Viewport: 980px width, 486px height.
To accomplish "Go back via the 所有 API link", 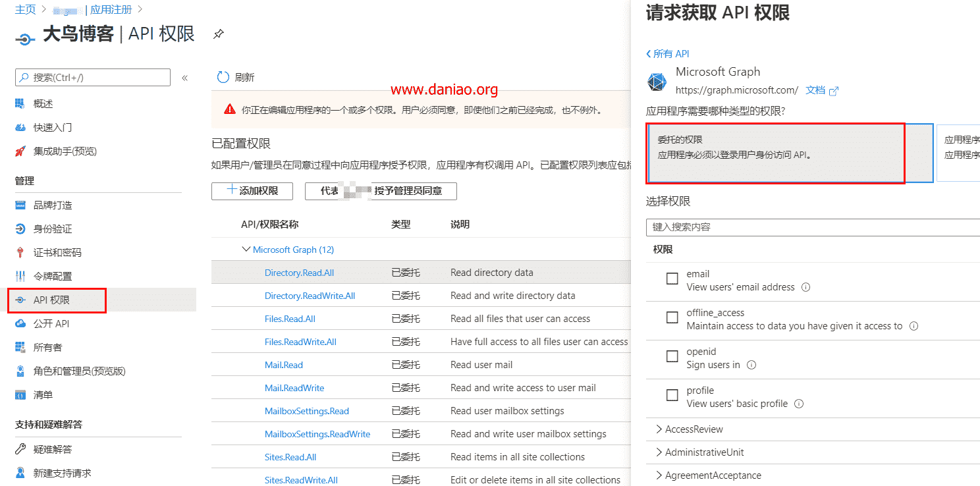I will click(x=668, y=54).
